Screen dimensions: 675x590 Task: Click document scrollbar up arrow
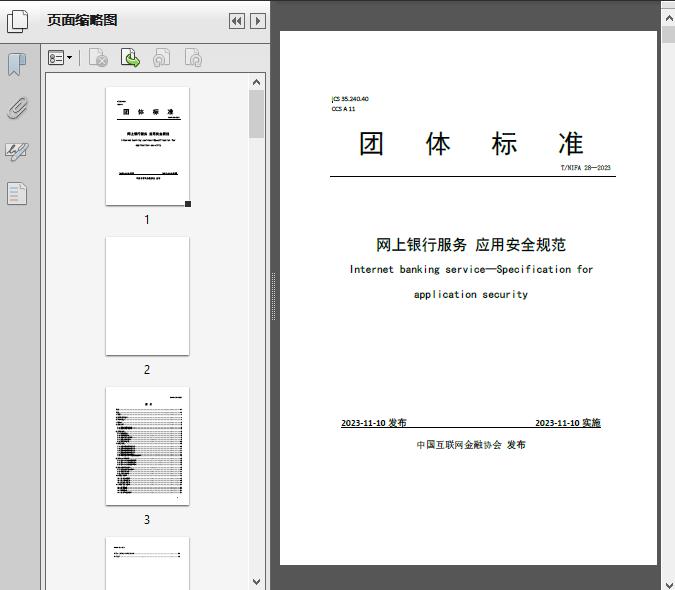tap(669, 18)
